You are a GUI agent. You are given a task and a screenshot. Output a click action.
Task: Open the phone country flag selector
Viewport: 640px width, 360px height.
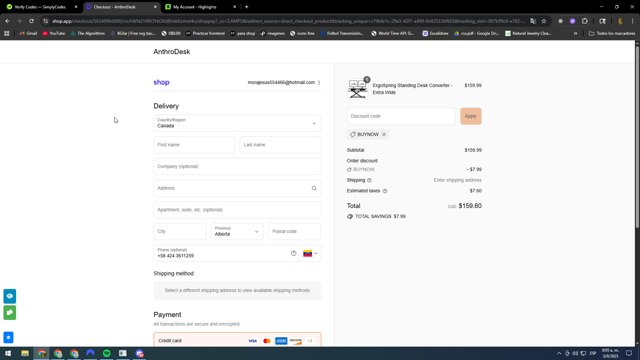[x=310, y=253]
